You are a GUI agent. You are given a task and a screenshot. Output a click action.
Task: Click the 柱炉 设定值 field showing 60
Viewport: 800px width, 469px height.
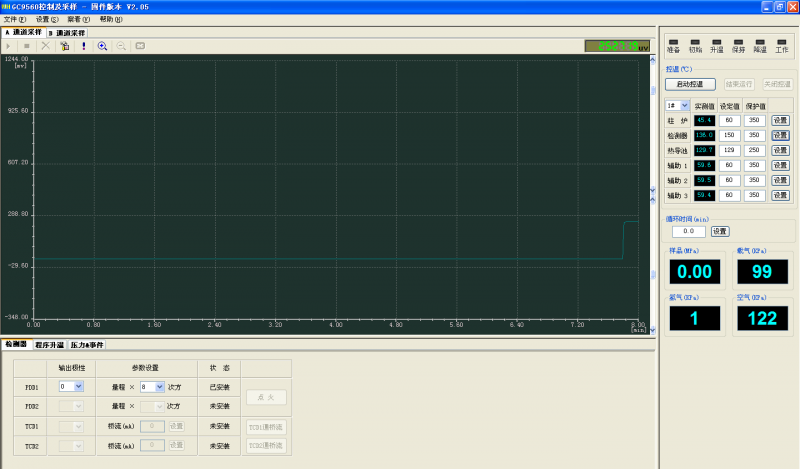click(x=729, y=120)
